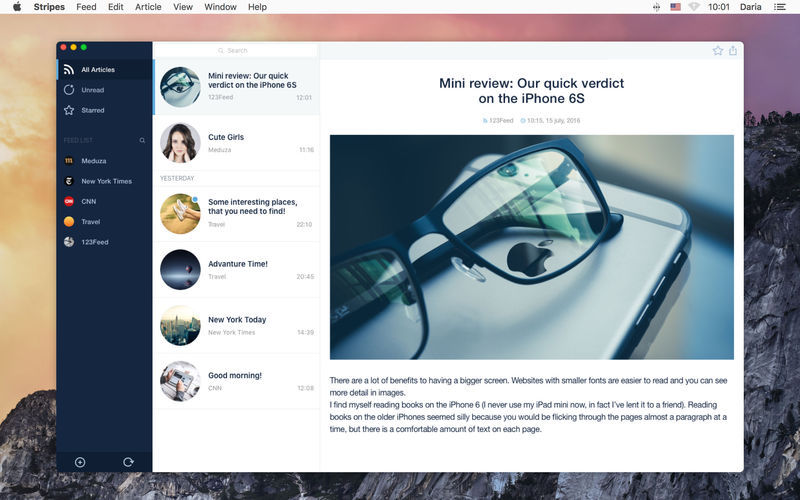Click the iPhone 6S article thumbnail
The height and width of the screenshot is (500, 800).
click(180, 87)
